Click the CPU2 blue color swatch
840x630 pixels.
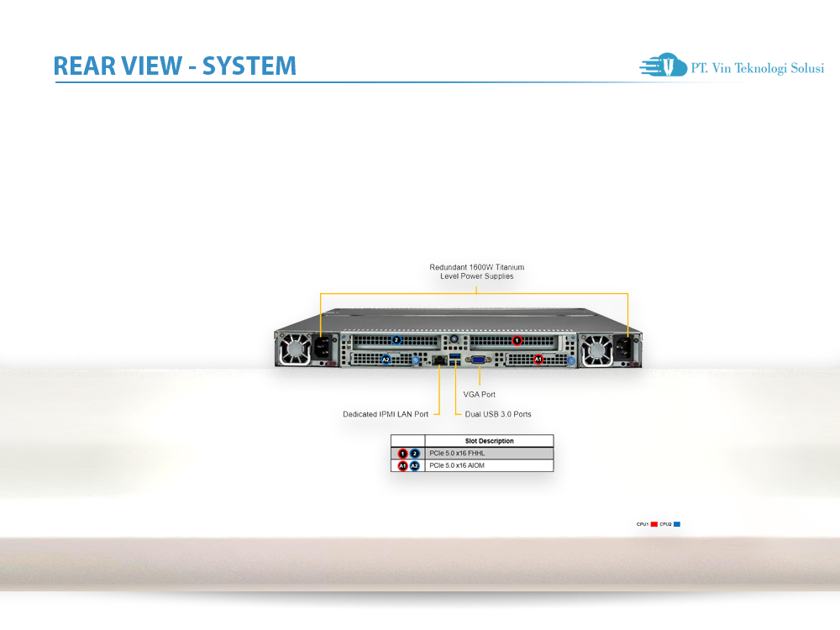pos(677,524)
